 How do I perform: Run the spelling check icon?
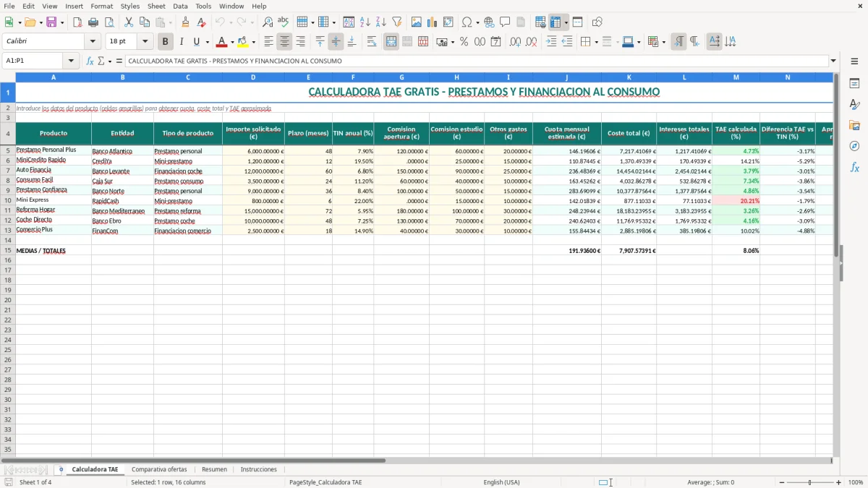[284, 22]
